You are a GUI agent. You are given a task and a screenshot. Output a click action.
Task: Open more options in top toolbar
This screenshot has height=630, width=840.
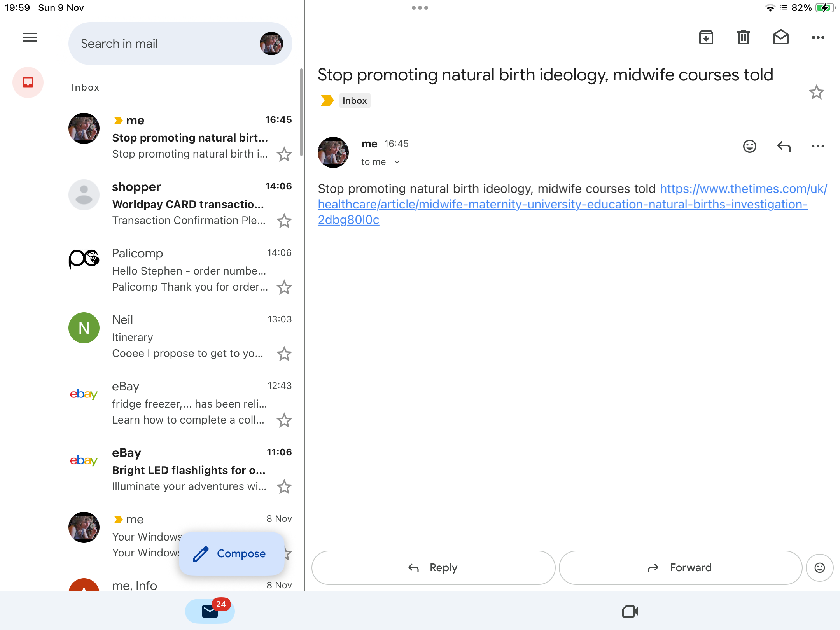(x=818, y=38)
